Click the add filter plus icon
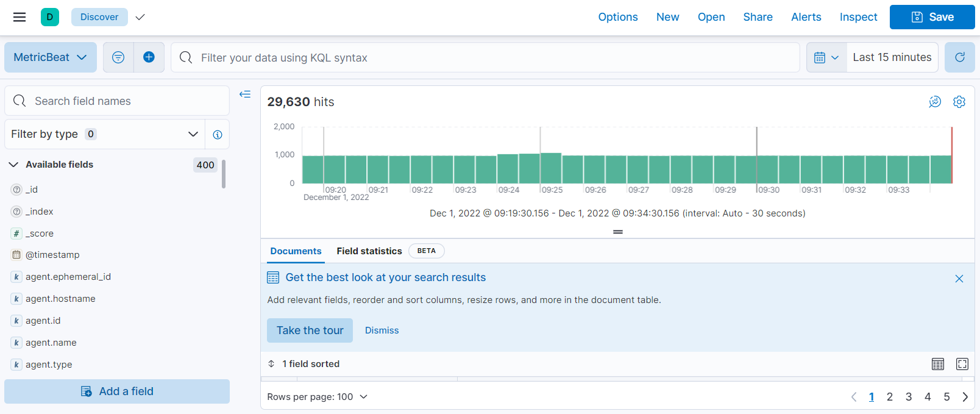The height and width of the screenshot is (414, 980). point(149,57)
